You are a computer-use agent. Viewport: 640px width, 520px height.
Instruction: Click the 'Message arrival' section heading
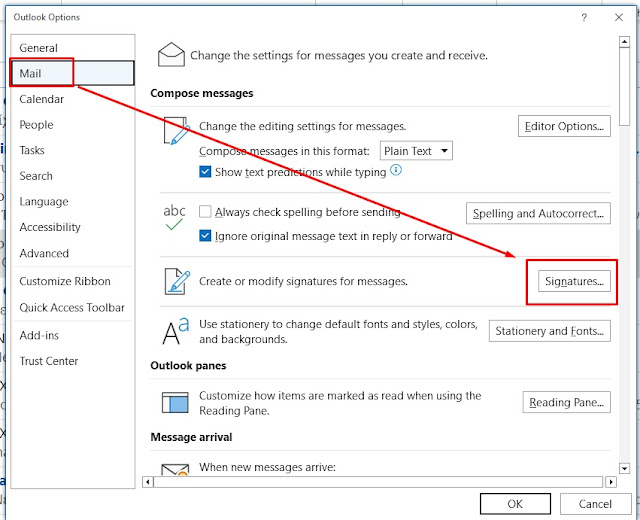point(191,437)
